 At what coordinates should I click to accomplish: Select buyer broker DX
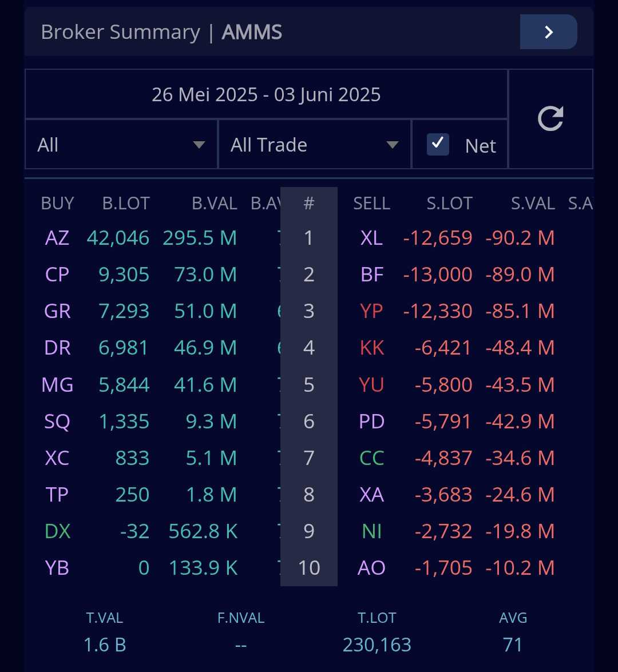coord(57,531)
